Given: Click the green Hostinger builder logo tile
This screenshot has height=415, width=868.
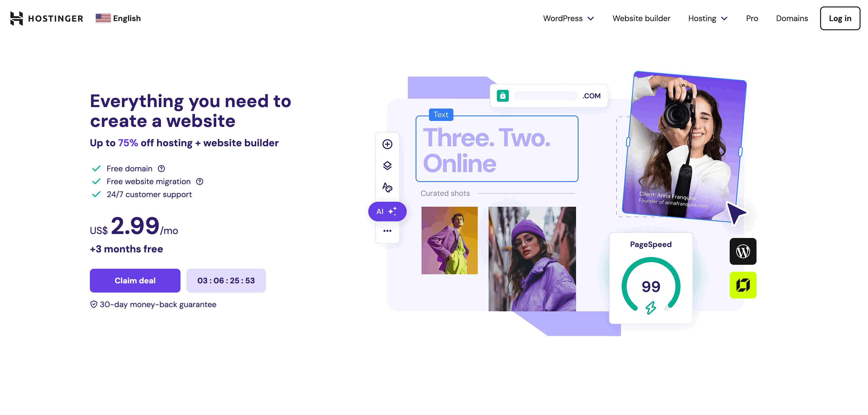Looking at the screenshot, I should click(x=743, y=285).
